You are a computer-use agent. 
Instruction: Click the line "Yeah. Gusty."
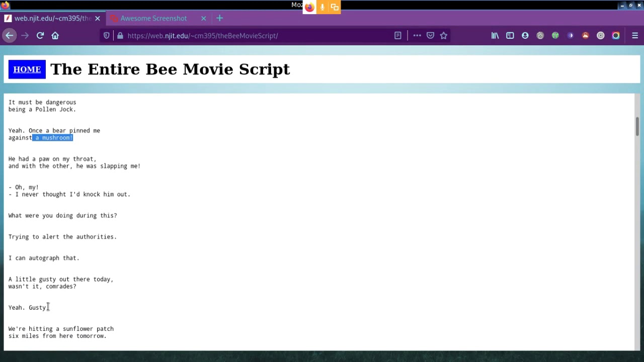click(29, 307)
